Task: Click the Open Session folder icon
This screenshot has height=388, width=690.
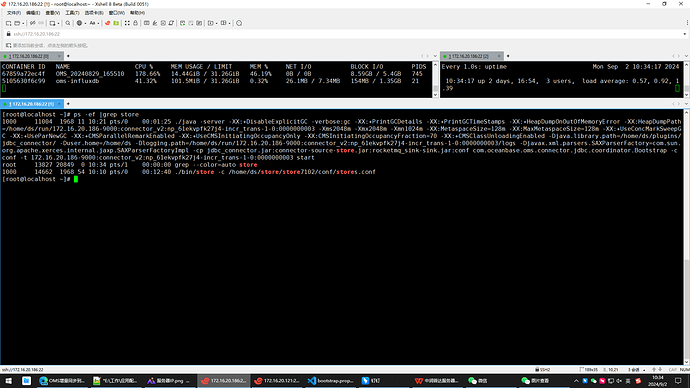Action: 17,23
